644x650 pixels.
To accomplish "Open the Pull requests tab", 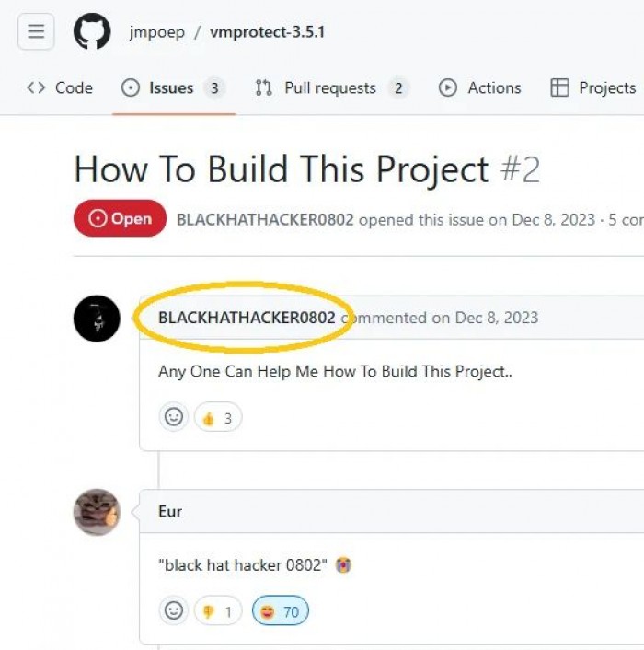I will [332, 87].
